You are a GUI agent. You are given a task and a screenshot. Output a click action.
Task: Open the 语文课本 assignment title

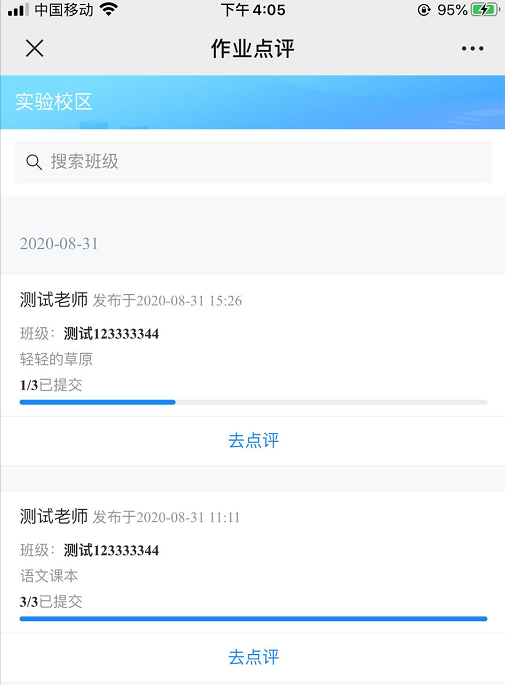(x=49, y=576)
